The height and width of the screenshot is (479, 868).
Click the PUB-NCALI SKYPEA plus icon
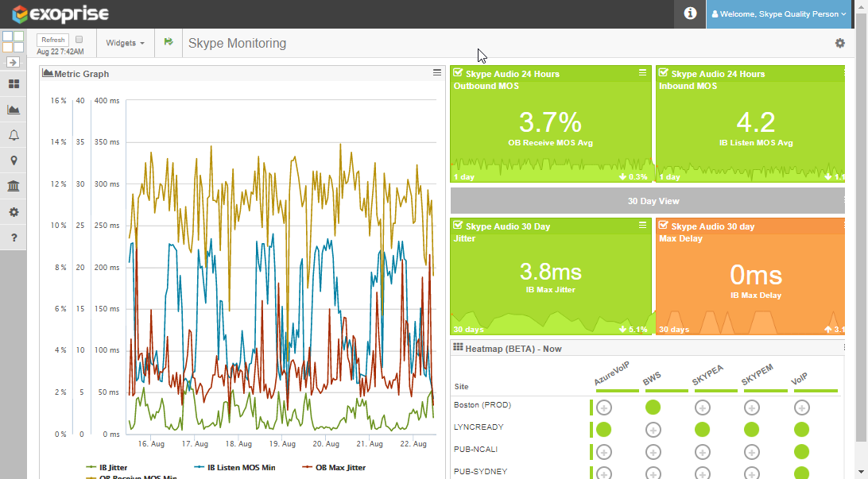click(x=703, y=452)
